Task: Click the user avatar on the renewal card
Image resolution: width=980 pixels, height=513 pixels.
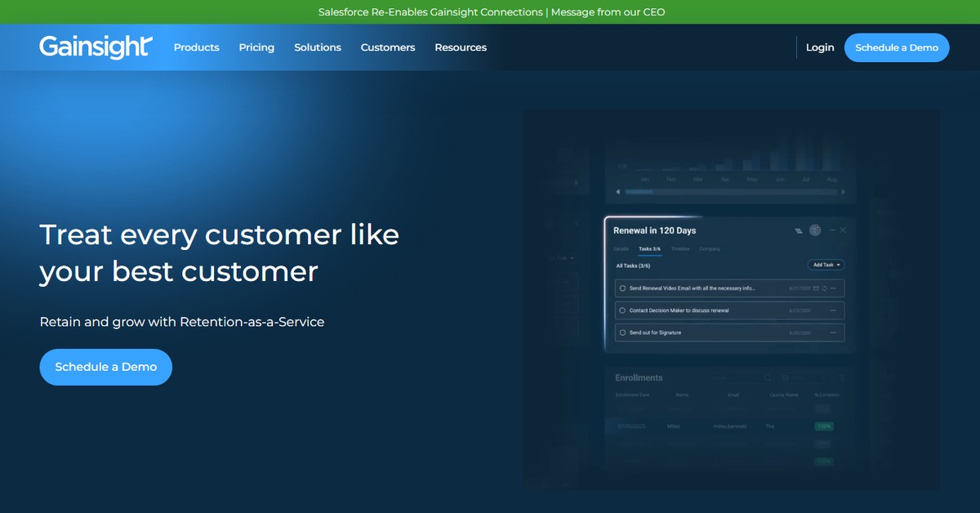Action: tap(814, 230)
